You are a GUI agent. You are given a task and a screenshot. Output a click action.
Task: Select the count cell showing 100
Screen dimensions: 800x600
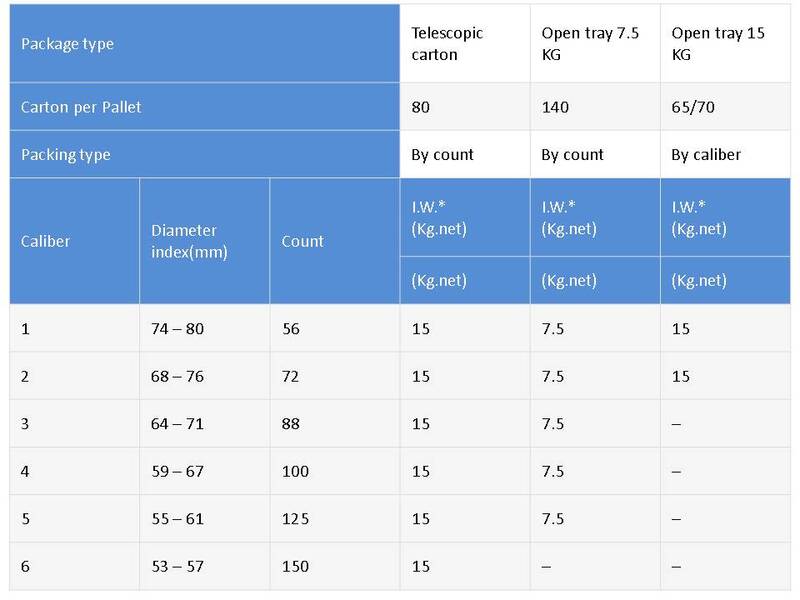297,471
